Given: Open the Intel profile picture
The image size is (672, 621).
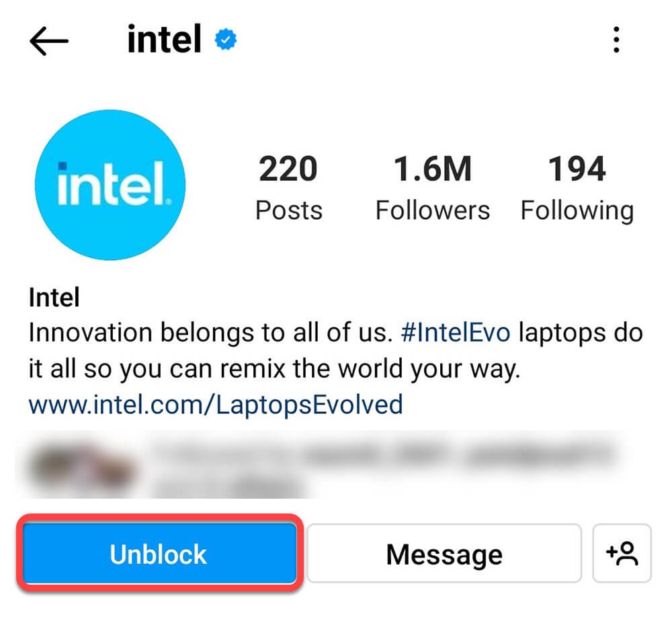Looking at the screenshot, I should click(x=110, y=185).
